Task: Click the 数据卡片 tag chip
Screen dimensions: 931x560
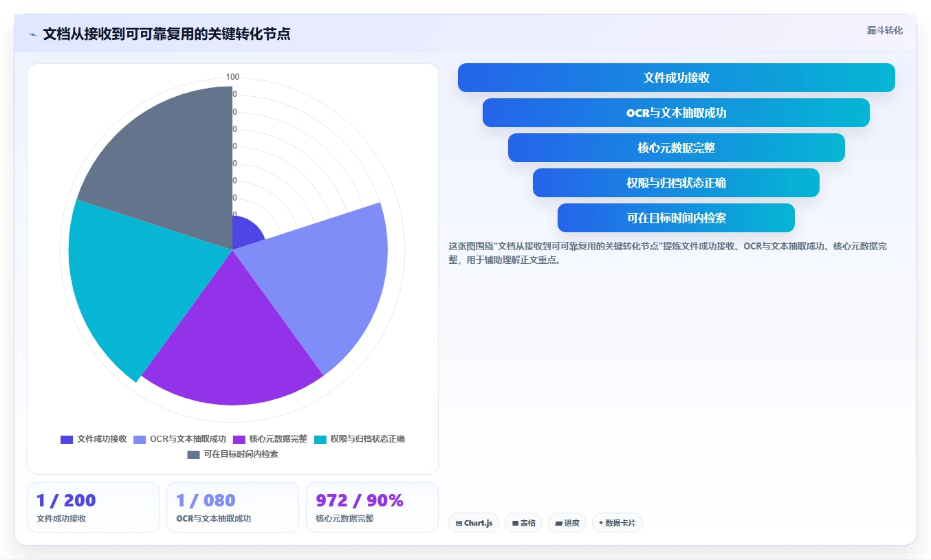Action: (617, 523)
